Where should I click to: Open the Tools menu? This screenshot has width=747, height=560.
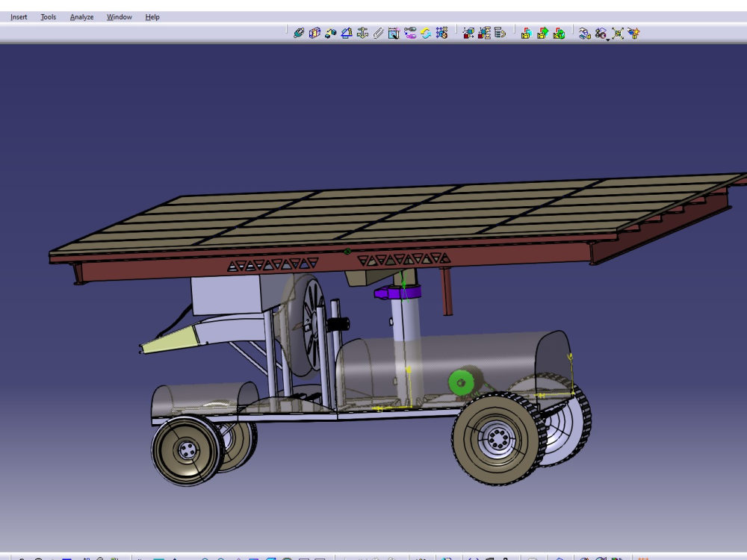coord(48,16)
